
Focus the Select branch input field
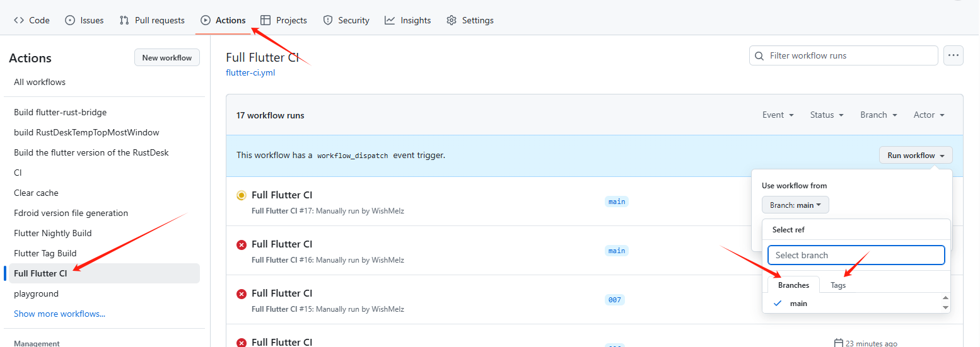point(856,255)
